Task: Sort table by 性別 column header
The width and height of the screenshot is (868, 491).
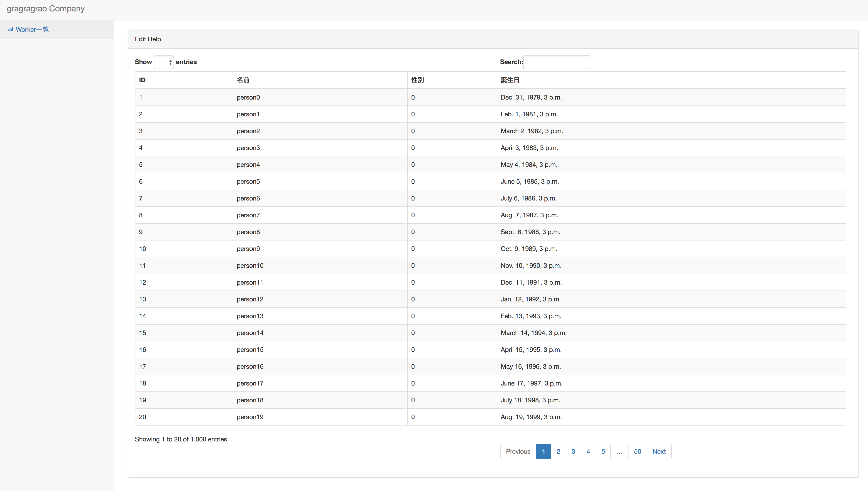Action: click(x=452, y=80)
